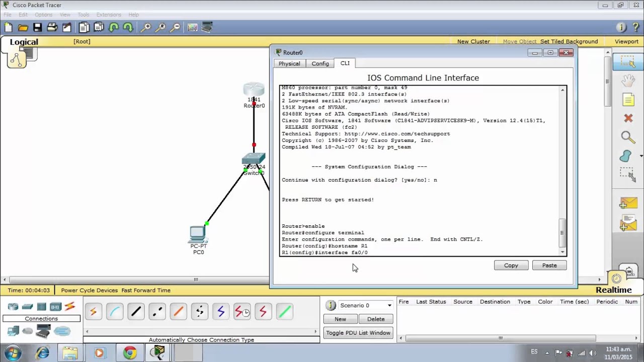The height and width of the screenshot is (362, 644).
Task: Click the Copy button in CLI
Action: coord(511,265)
